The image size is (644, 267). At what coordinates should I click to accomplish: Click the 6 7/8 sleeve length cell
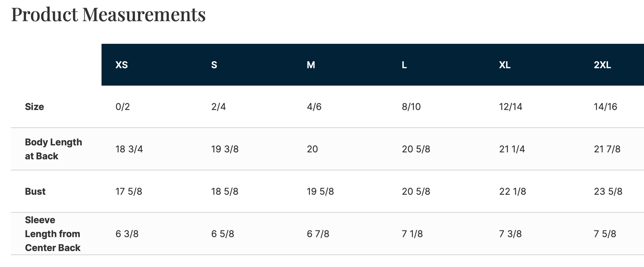[318, 234]
